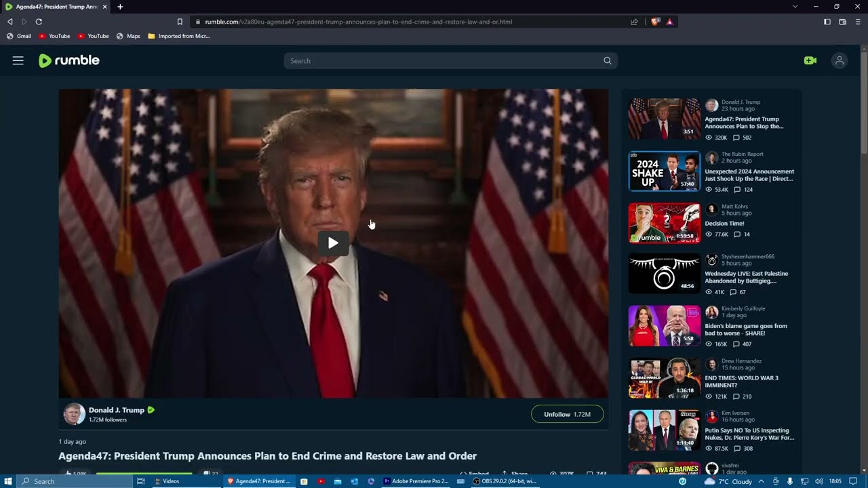
Task: Open the Imported from Micr... bookmarks folder
Action: (179, 36)
